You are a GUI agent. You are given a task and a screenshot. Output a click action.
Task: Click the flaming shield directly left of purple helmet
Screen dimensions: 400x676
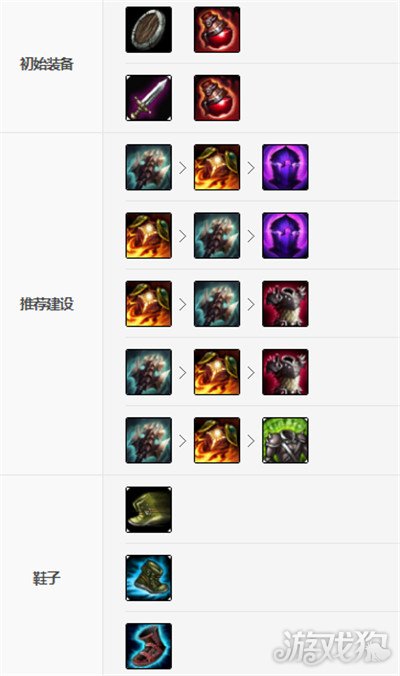217,167
